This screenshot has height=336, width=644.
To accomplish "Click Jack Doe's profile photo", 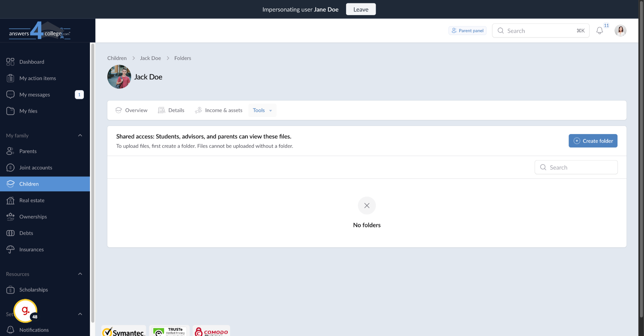I will (x=119, y=77).
